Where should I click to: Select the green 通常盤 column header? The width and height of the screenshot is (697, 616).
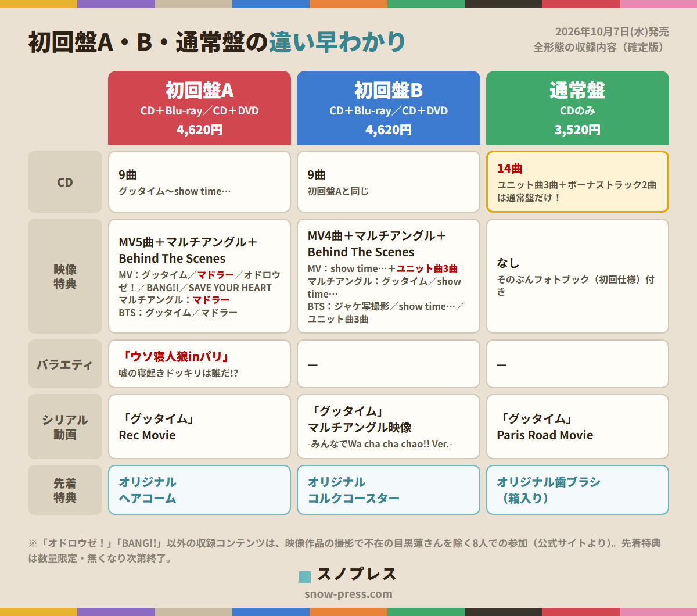coord(577,108)
